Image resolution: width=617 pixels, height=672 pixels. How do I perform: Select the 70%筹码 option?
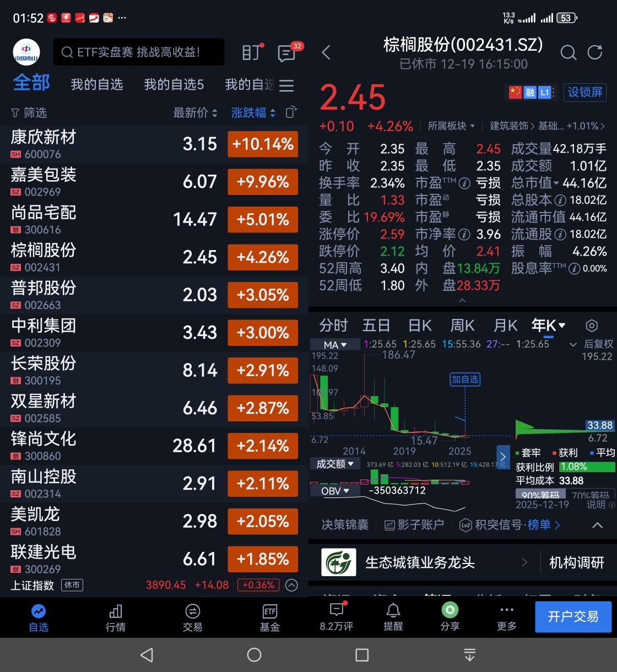coord(591,495)
